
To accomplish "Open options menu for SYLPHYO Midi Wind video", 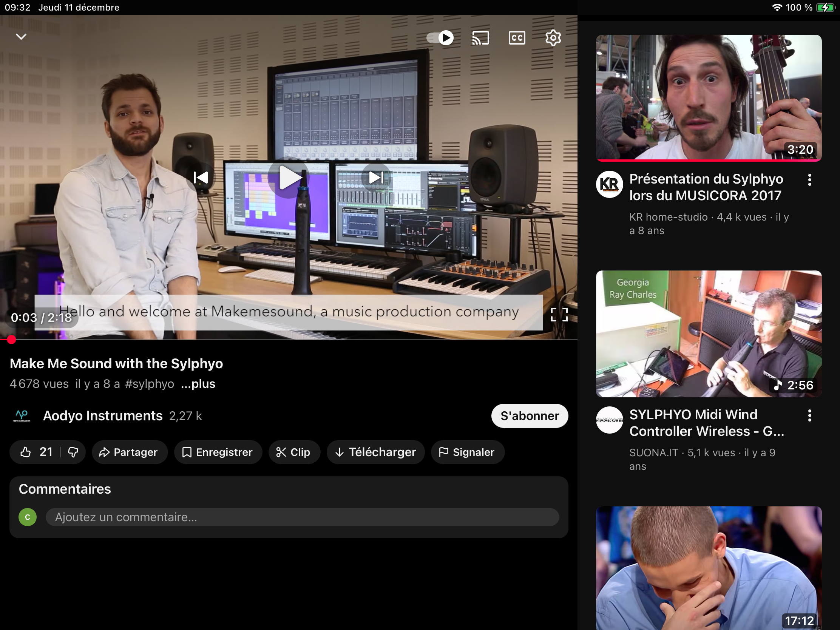I will [810, 415].
